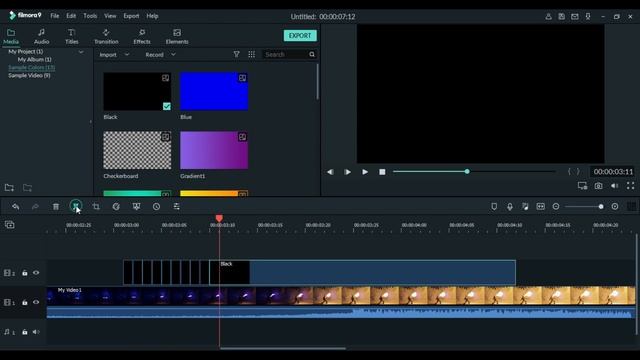Click the search magnifier icon
This screenshot has width=640, height=360.
click(312, 54)
